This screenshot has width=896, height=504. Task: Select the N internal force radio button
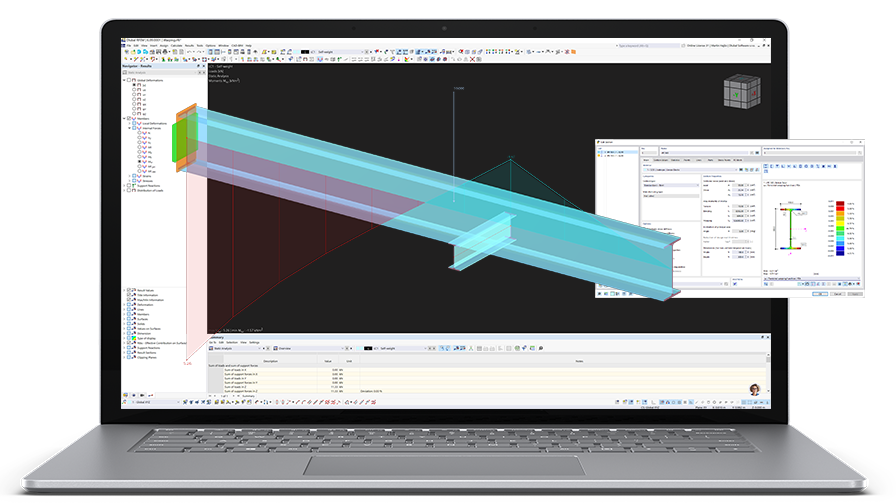tap(139, 133)
